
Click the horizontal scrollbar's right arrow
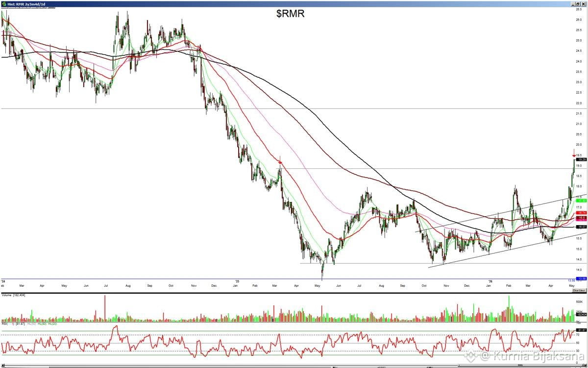click(x=585, y=365)
